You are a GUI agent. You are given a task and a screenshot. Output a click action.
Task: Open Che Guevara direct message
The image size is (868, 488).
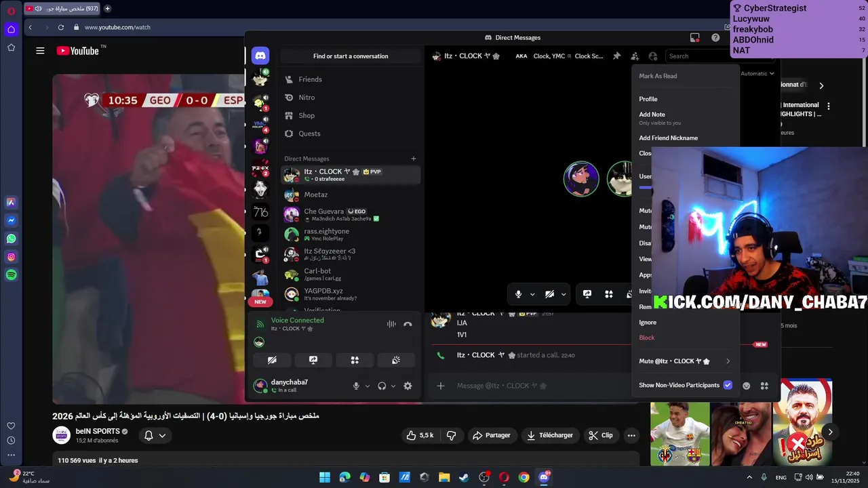[x=350, y=215]
